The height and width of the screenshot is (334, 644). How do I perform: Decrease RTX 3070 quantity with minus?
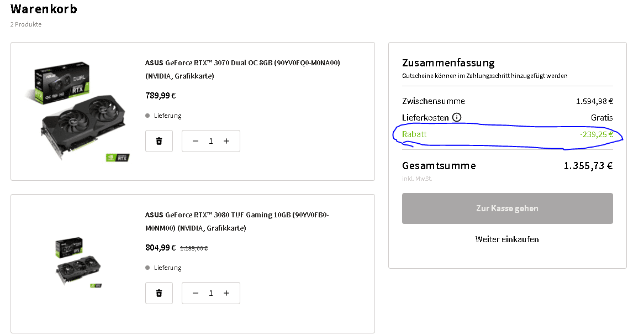tap(196, 141)
